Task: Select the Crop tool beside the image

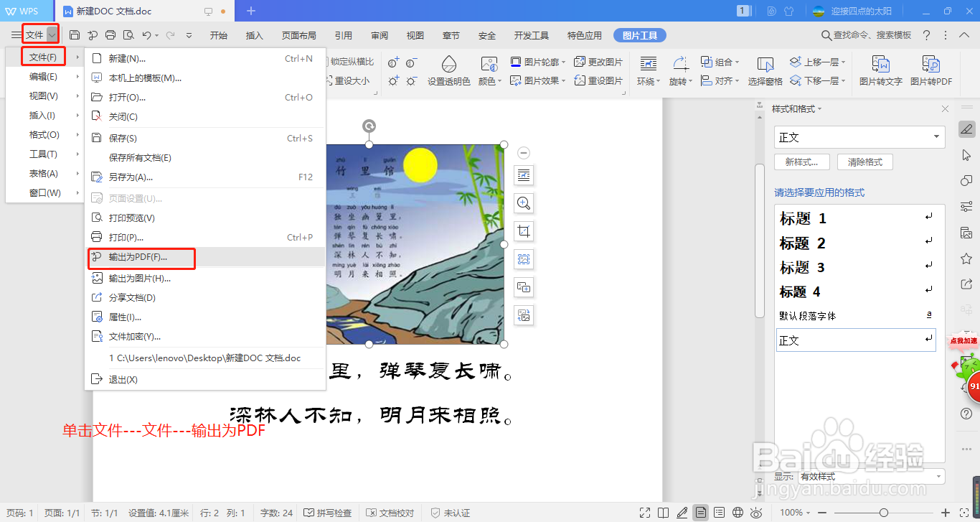Action: coord(523,231)
